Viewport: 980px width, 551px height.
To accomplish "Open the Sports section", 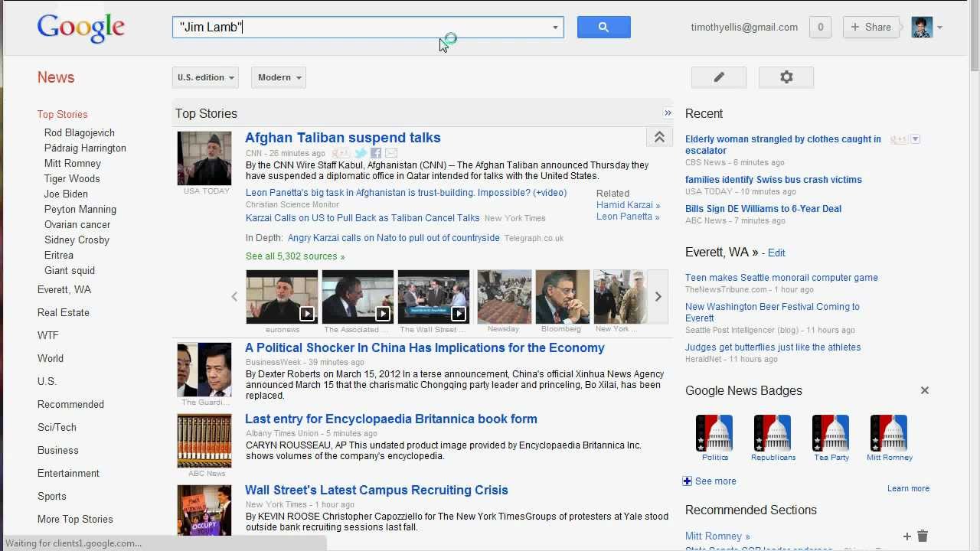I will (52, 496).
